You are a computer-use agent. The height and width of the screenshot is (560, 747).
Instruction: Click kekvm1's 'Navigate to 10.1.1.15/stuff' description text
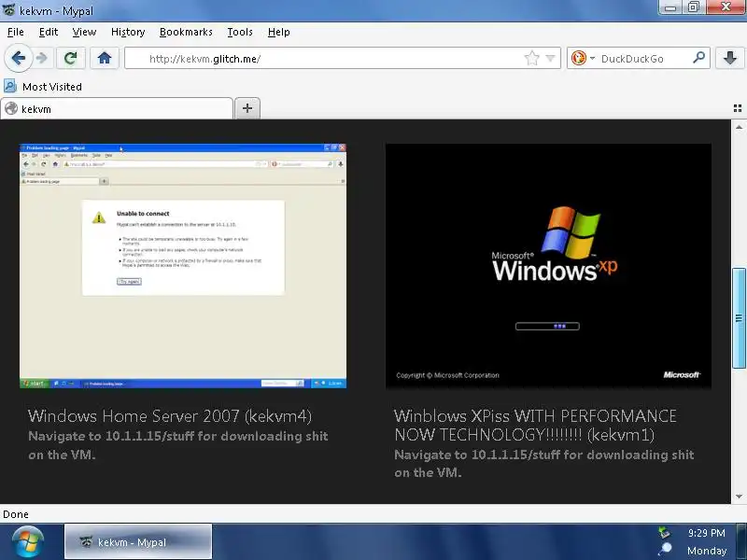(x=544, y=463)
